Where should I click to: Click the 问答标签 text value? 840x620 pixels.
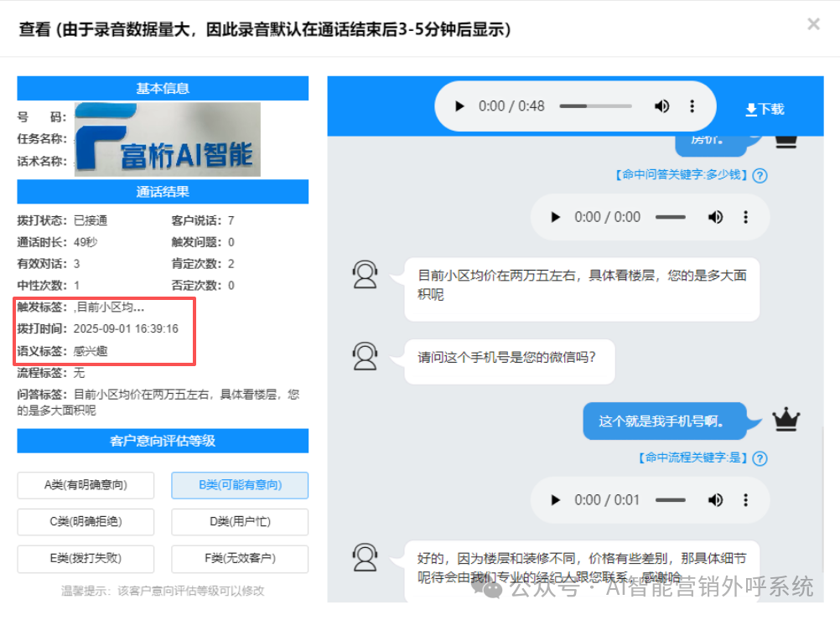158,402
